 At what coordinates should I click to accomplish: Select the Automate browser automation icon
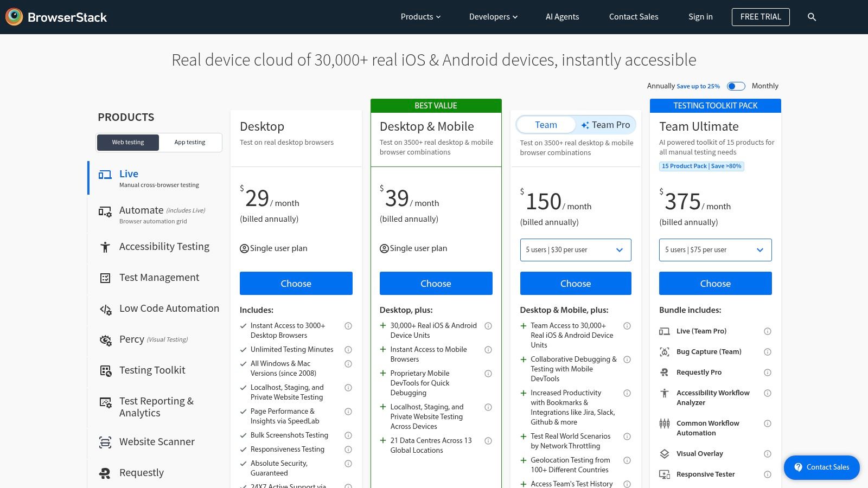click(104, 212)
